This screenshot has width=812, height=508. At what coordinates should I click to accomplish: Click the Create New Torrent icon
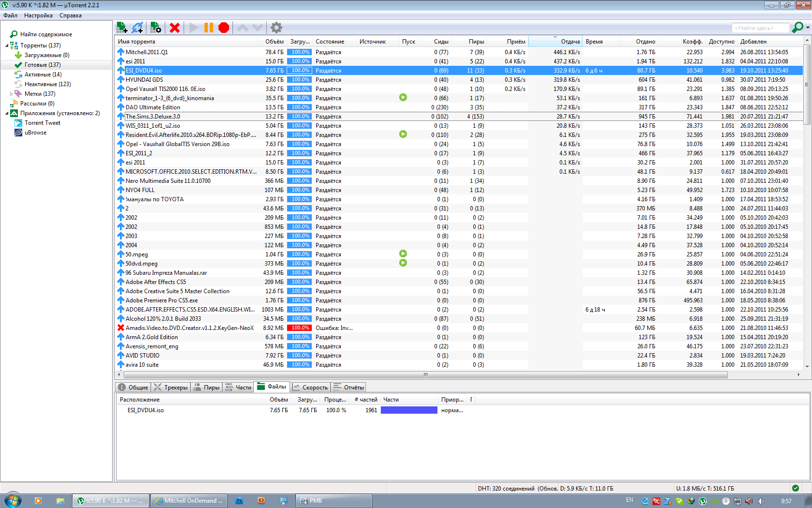[x=156, y=28]
